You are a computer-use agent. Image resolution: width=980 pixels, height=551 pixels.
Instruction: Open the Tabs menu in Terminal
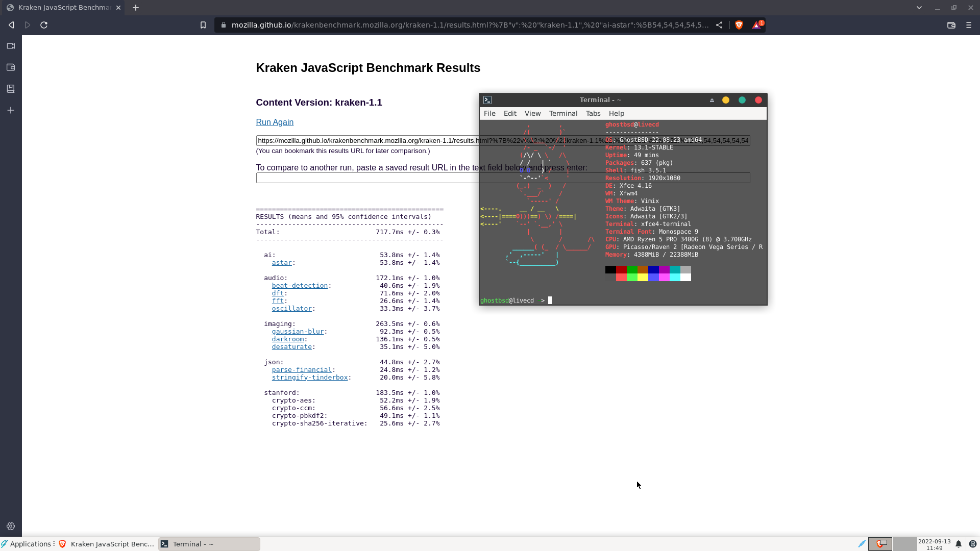point(593,113)
